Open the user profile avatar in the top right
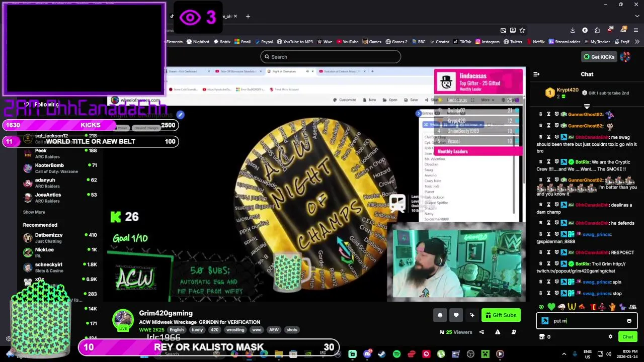The height and width of the screenshot is (362, 644). 625,57
